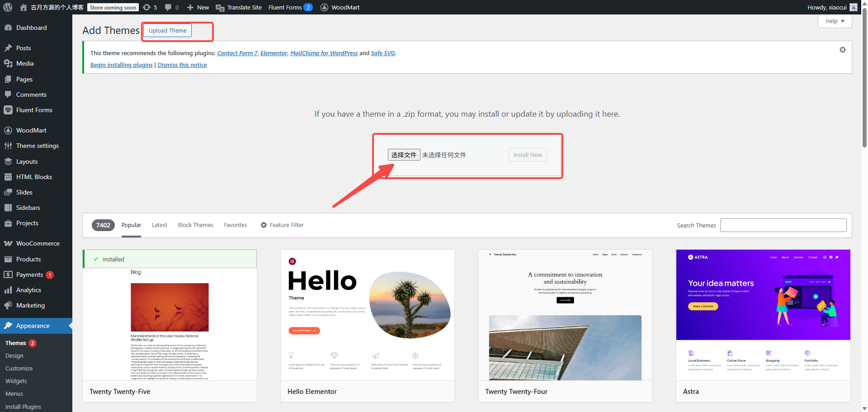This screenshot has width=868, height=412.
Task: Switch to the Latest themes tab
Action: [159, 225]
